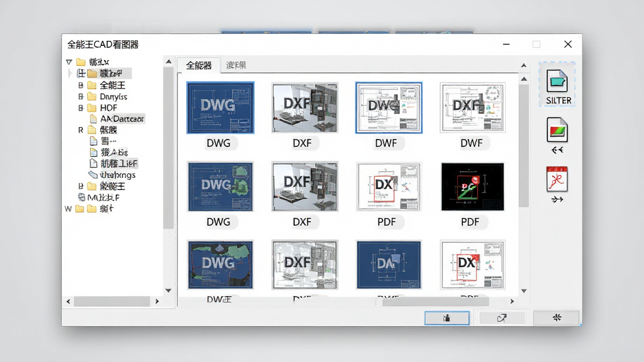Click the Danyiss folder icon
This screenshot has width=644, height=362.
92,96
